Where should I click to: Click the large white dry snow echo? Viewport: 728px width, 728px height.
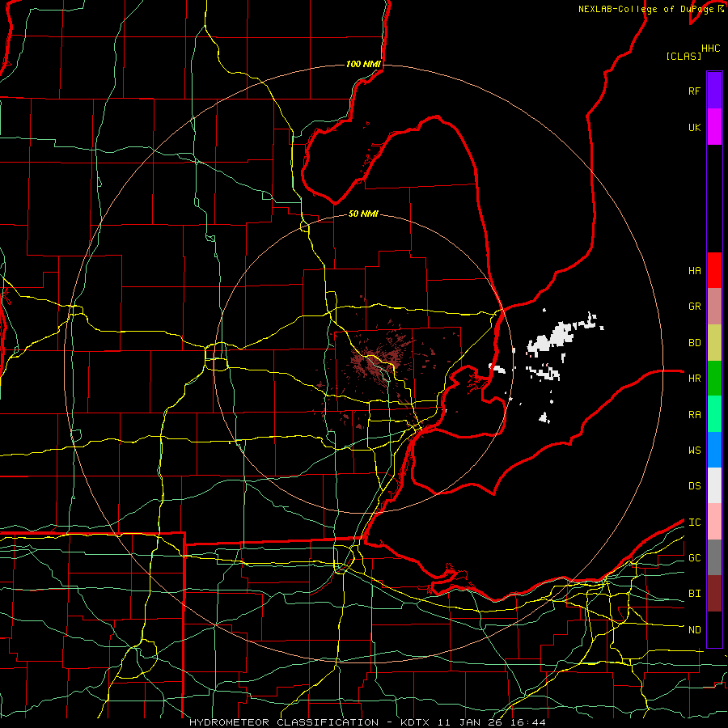[551, 341]
